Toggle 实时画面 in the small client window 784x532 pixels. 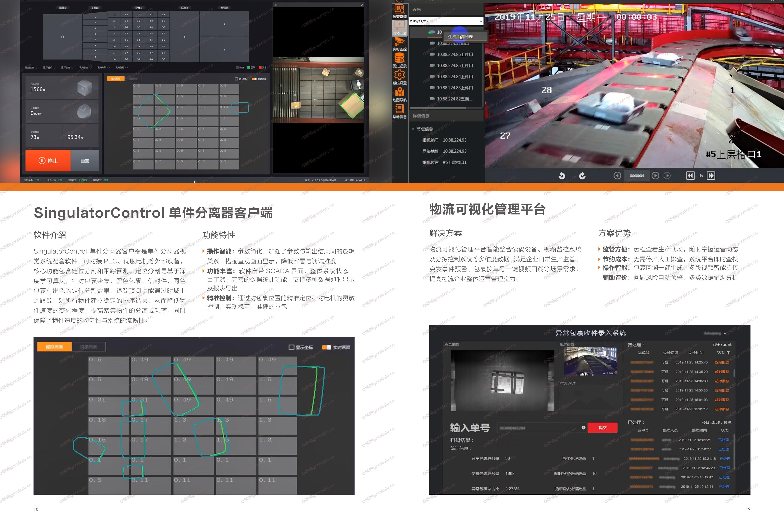(x=254, y=79)
